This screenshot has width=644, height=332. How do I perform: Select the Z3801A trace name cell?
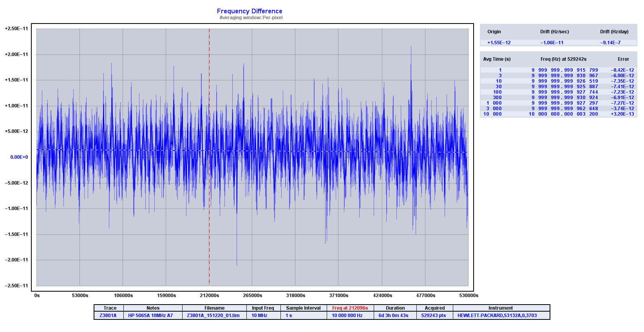pos(108,316)
